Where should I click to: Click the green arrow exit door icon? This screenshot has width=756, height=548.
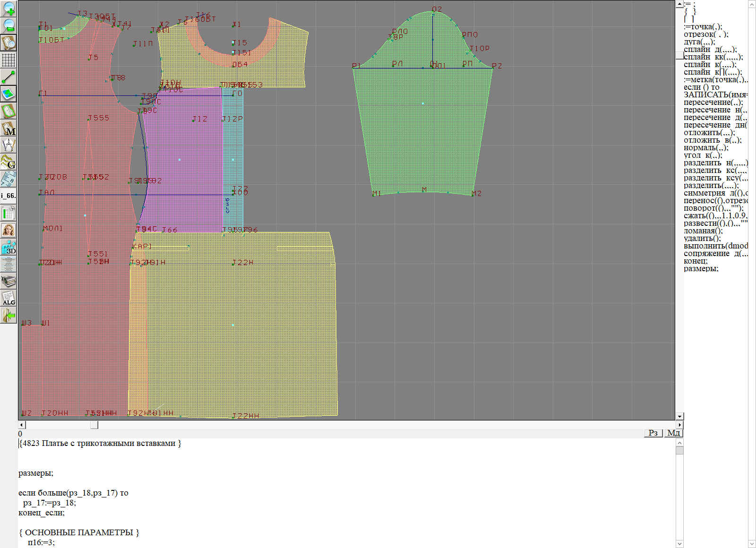click(9, 315)
